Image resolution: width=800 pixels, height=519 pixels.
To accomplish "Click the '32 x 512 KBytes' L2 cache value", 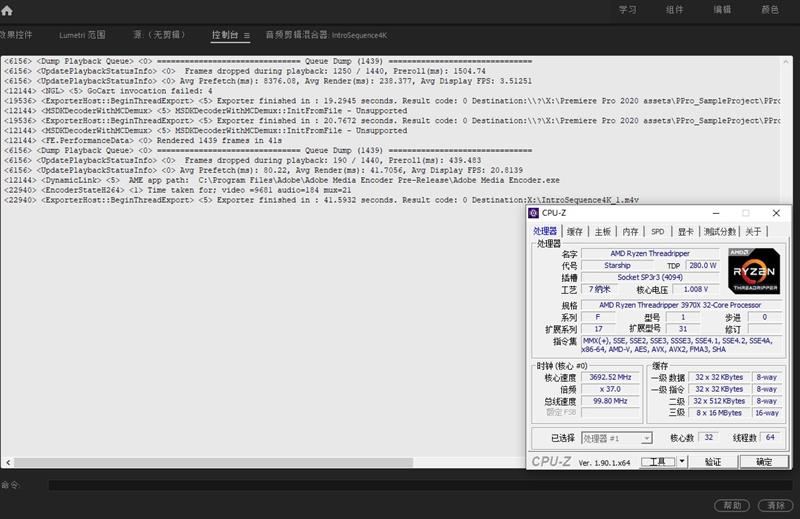I will pyautogui.click(x=719, y=401).
